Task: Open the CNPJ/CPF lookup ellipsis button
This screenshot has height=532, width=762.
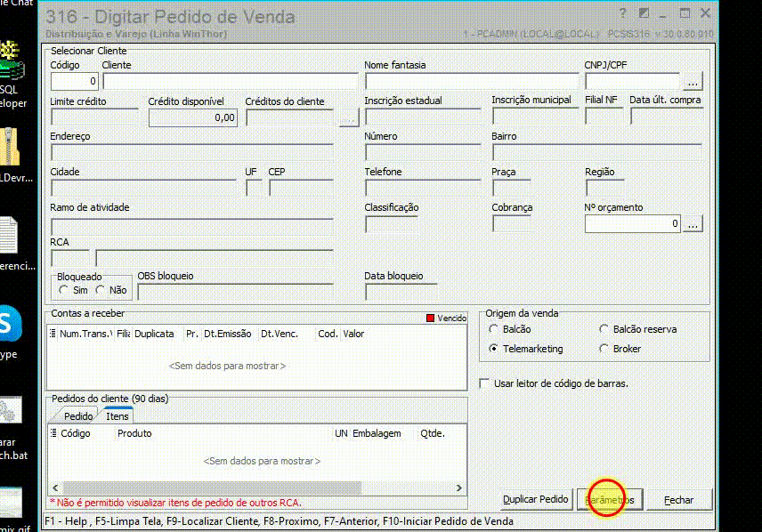Action: tap(693, 82)
